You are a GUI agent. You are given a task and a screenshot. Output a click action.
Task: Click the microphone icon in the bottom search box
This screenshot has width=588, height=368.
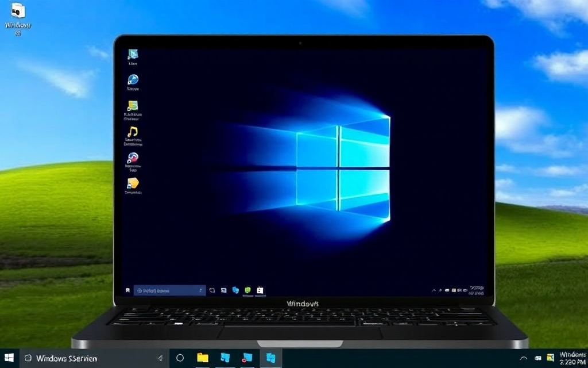(161, 358)
